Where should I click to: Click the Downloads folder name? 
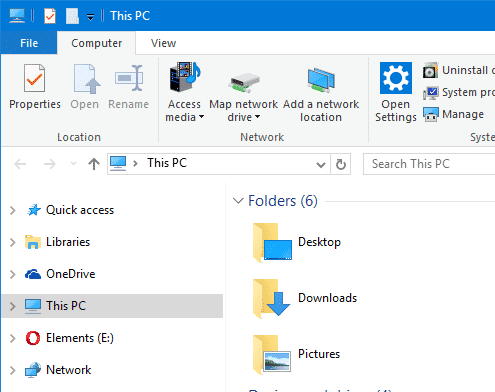[x=327, y=298]
